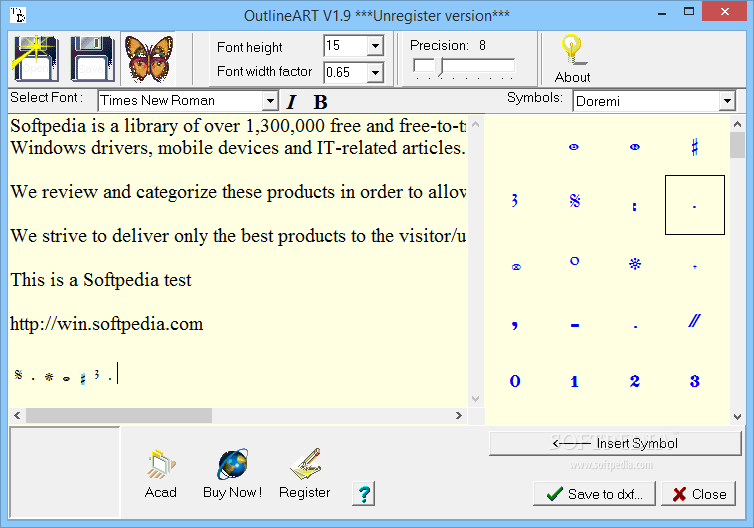Click the Open floppy disk icon
The height and width of the screenshot is (528, 754).
coord(37,59)
